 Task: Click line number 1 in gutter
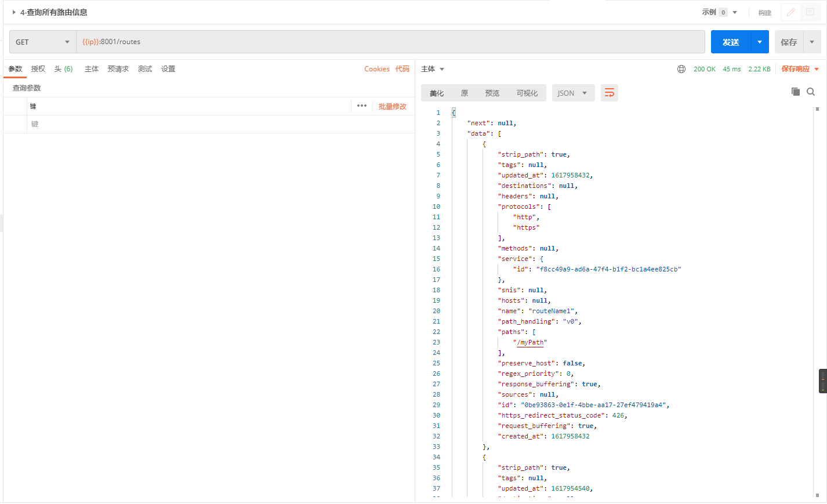pyautogui.click(x=438, y=113)
